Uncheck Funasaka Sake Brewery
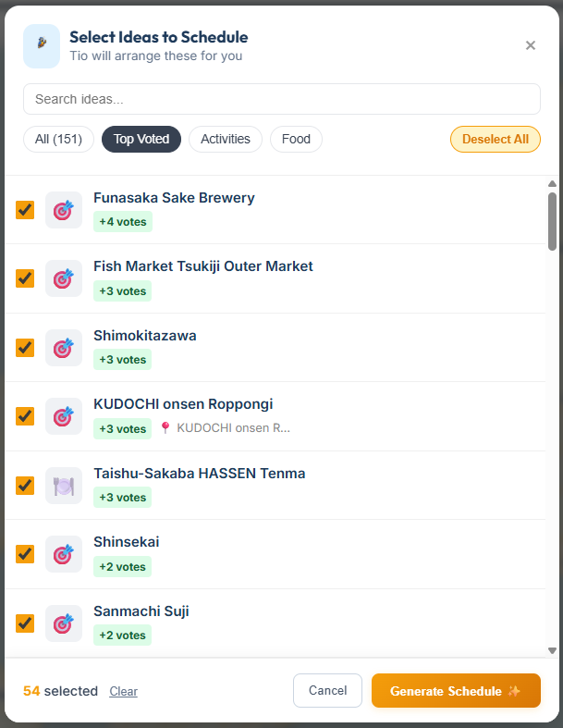The height and width of the screenshot is (728, 563). click(x=25, y=210)
